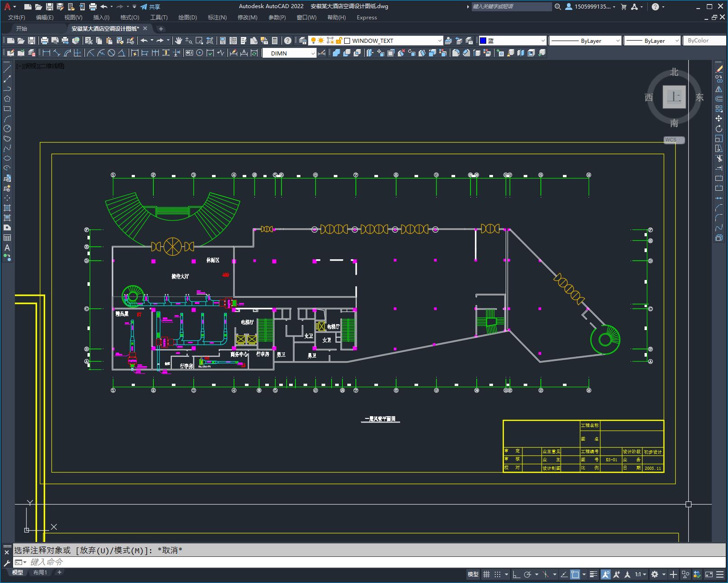This screenshot has height=583, width=728.
Task: Pick the Erase tool in the modify toolbar
Action: click(x=719, y=69)
